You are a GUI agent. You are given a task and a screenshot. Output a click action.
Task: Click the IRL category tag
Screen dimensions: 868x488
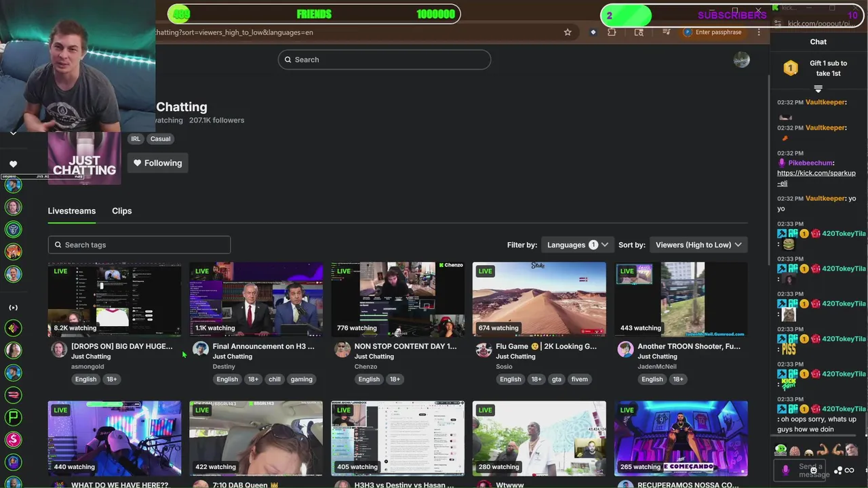tap(136, 139)
